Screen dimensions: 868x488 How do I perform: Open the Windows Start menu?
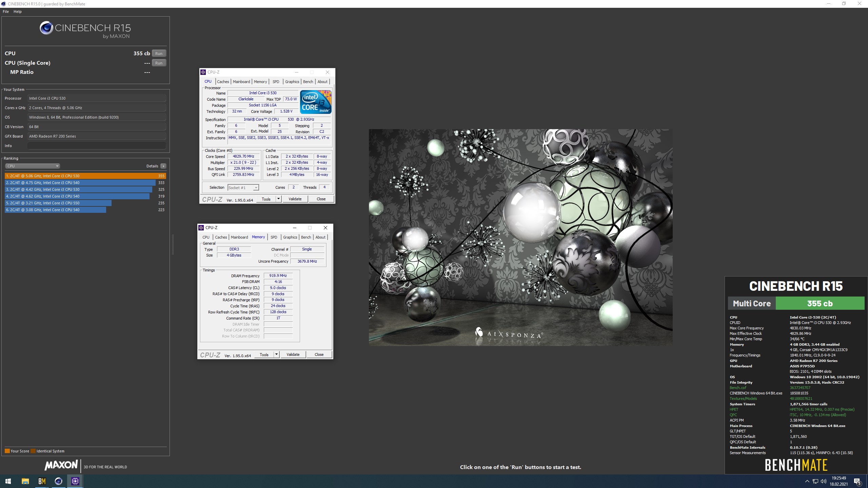click(x=8, y=481)
